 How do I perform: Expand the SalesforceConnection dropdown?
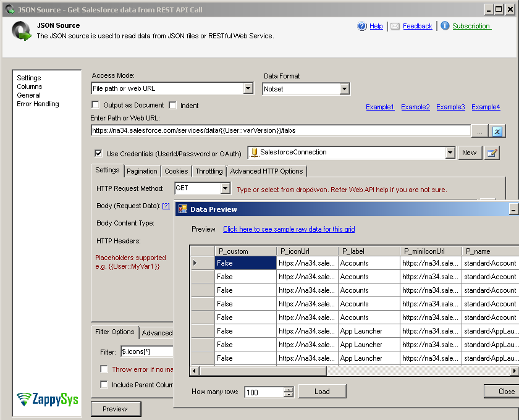(x=450, y=153)
